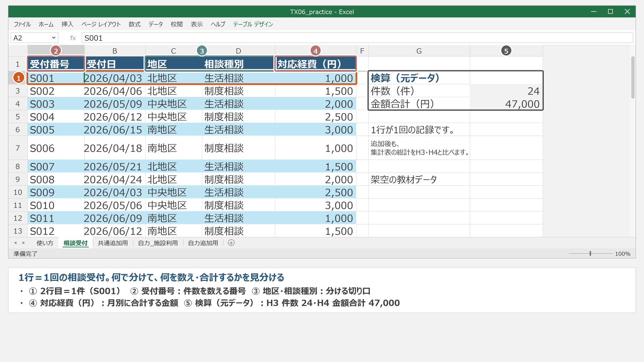This screenshot has height=362, width=644.
Task: Switch to the 共通追加用 sheet tab
Action: [113, 243]
